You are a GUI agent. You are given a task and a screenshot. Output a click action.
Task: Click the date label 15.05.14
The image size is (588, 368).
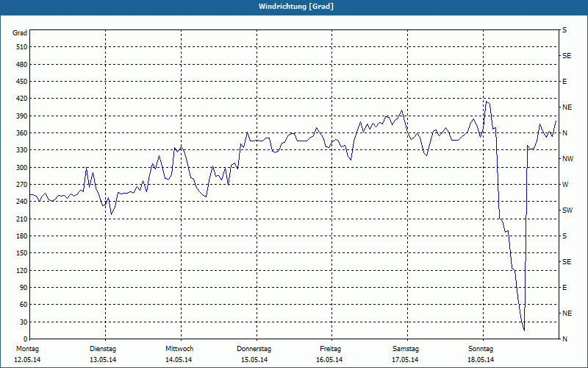click(254, 360)
